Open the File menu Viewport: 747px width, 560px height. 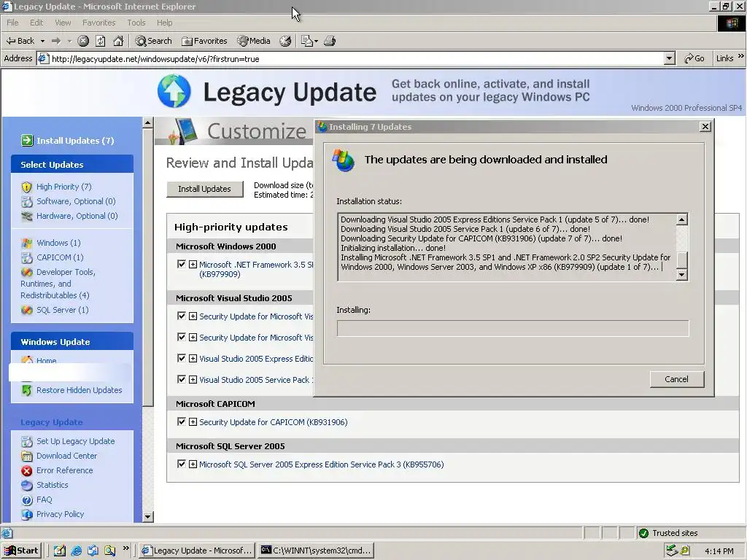point(12,23)
